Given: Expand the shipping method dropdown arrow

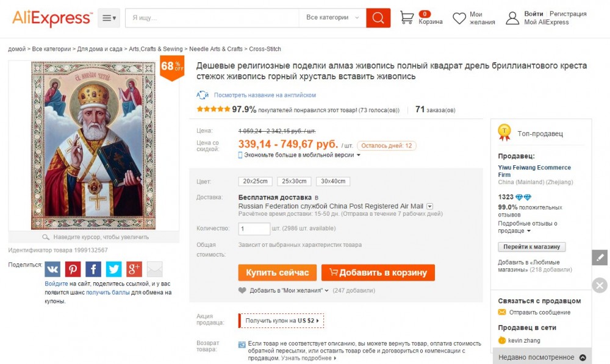Looking at the screenshot, I should pos(429,206).
